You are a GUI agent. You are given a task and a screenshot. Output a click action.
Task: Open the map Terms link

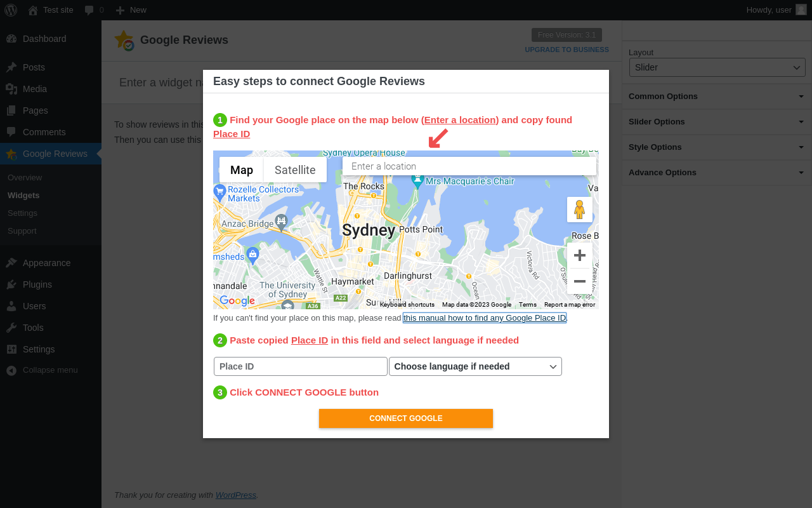click(528, 305)
